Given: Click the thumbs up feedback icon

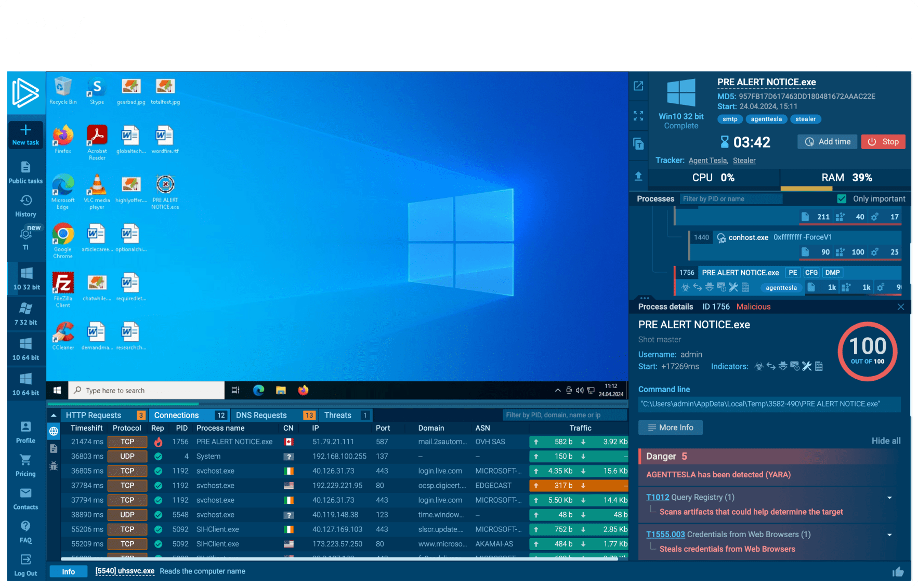Looking at the screenshot, I should click(898, 572).
